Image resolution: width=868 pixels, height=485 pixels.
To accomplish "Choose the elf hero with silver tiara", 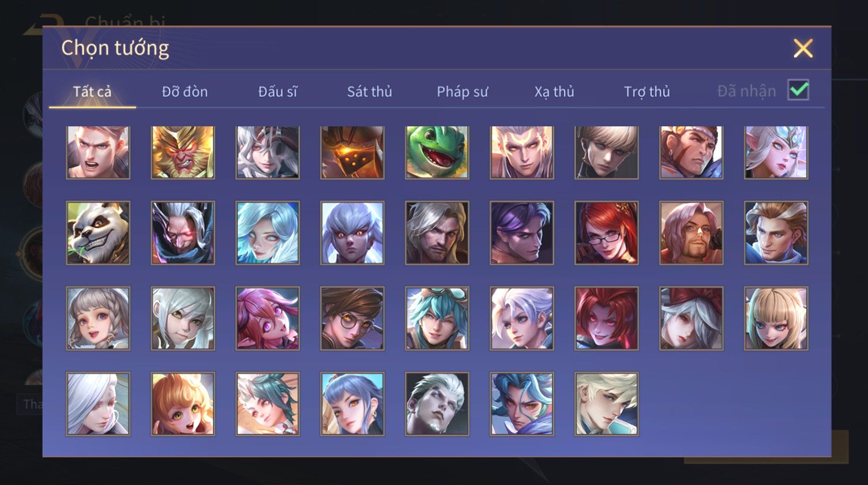I will [776, 152].
